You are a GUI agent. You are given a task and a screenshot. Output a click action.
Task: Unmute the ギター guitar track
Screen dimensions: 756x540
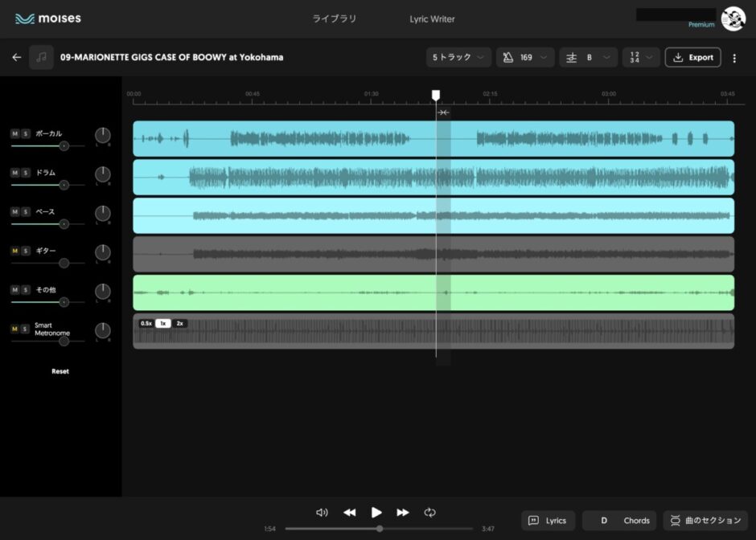[14, 251]
